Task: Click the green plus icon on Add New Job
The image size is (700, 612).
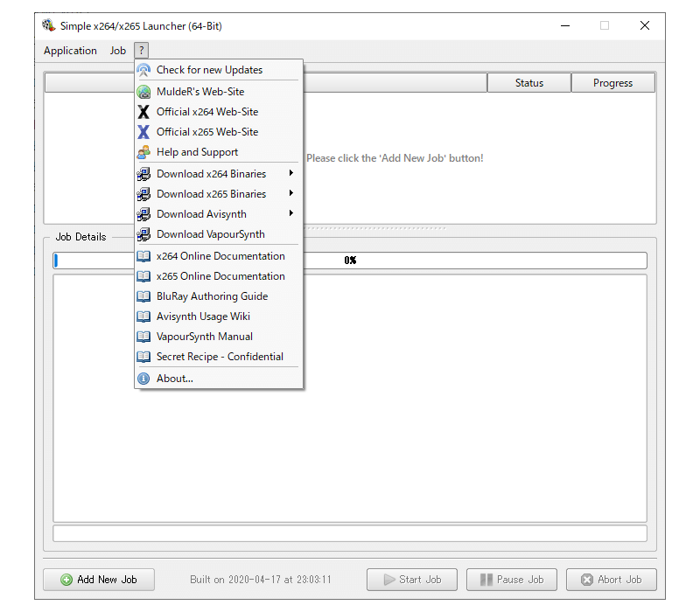Action: point(66,580)
